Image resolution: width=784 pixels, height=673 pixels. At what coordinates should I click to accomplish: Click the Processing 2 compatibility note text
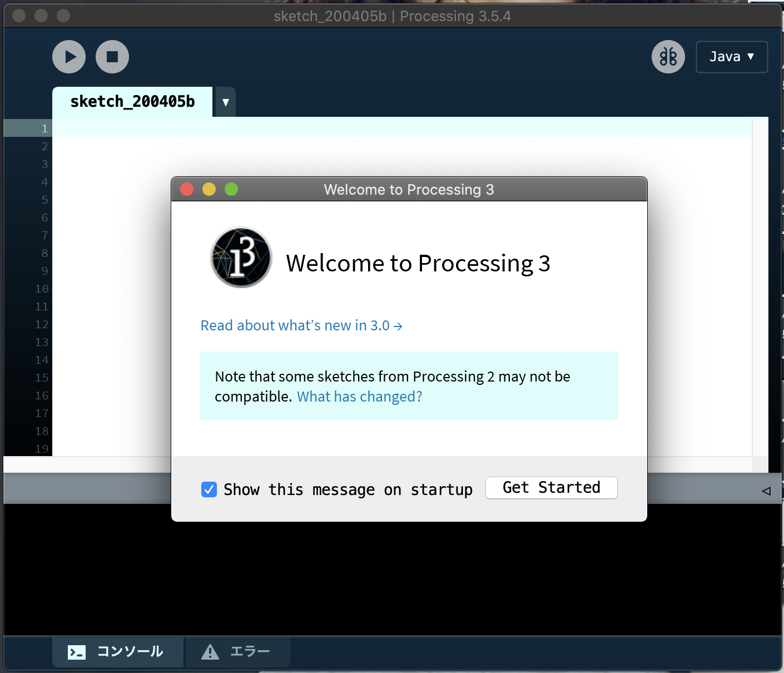(393, 387)
